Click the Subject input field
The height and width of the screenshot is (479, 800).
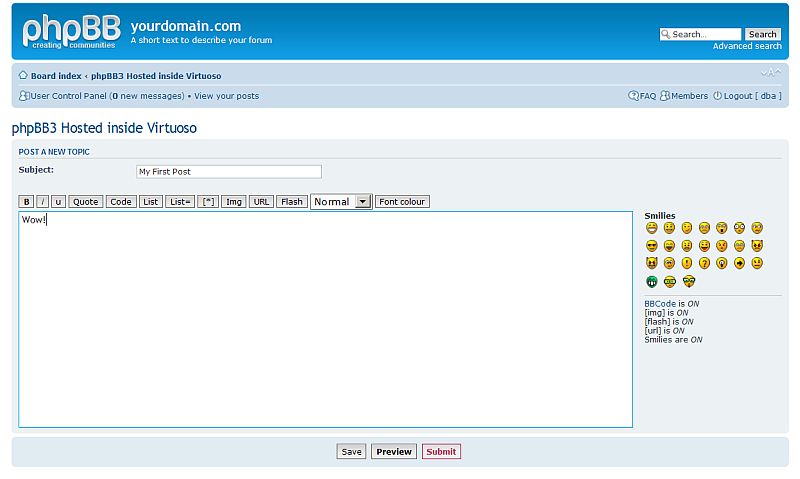[229, 172]
